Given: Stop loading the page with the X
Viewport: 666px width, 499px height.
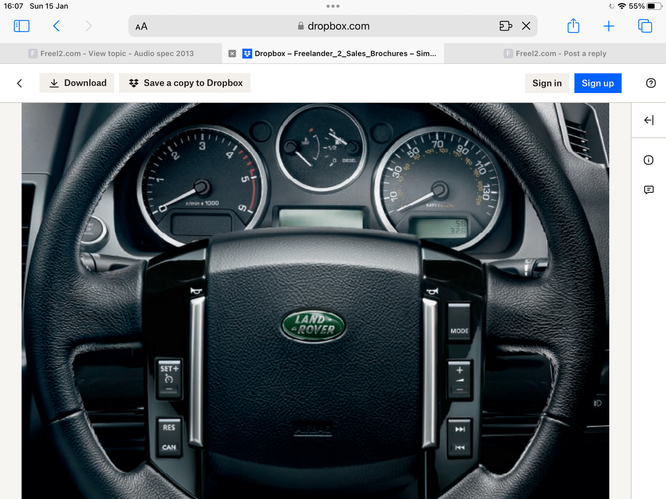Looking at the screenshot, I should click(x=526, y=26).
